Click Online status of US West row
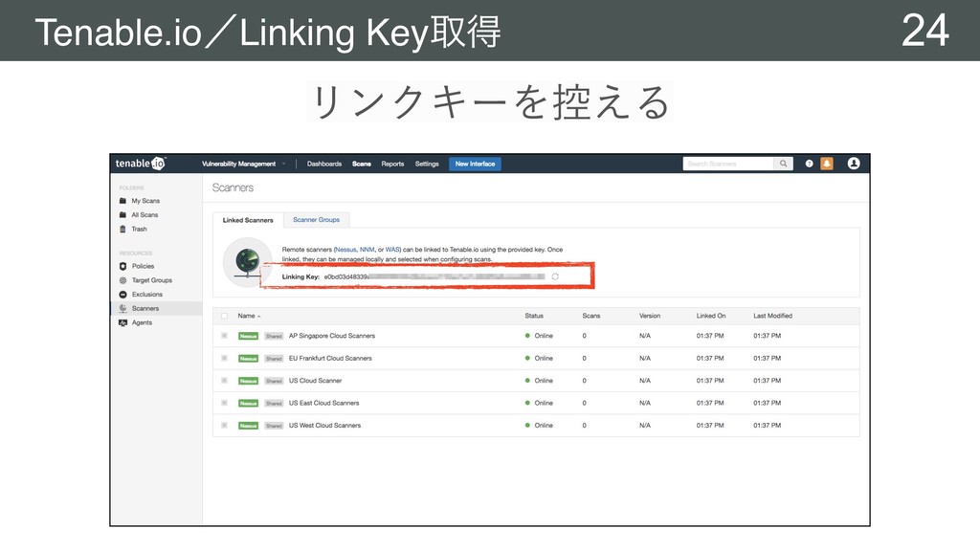Viewport: 980px width, 551px height. point(540,426)
